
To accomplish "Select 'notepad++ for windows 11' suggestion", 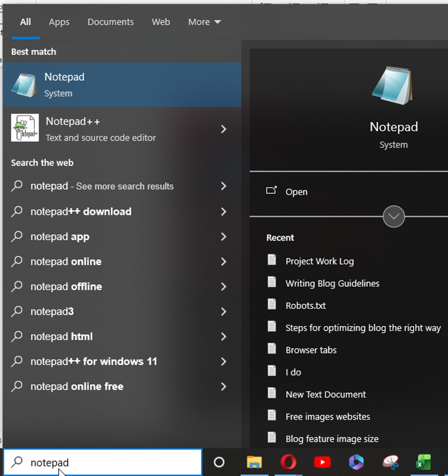I will point(122,361).
